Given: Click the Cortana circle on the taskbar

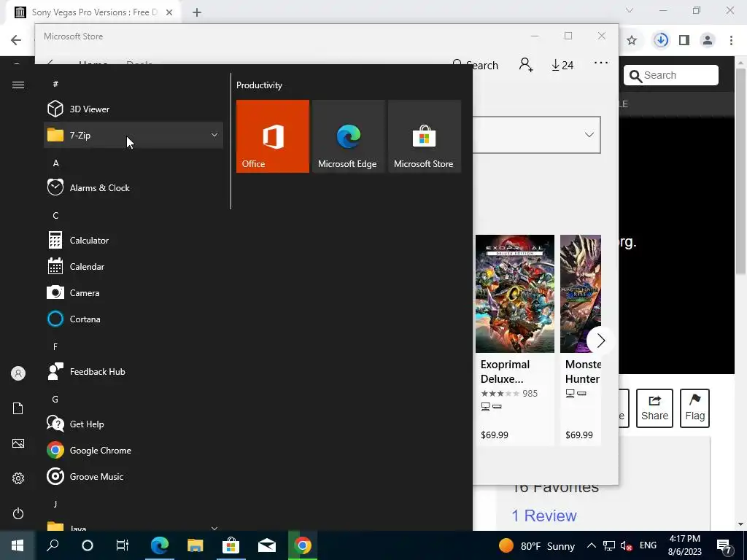Looking at the screenshot, I should (x=88, y=545).
